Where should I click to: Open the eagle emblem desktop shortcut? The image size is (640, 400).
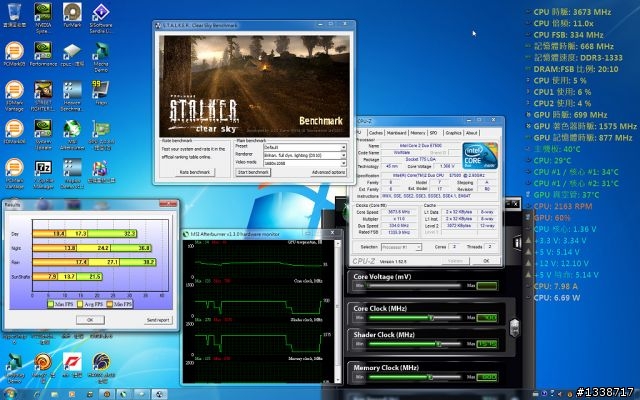click(101, 367)
